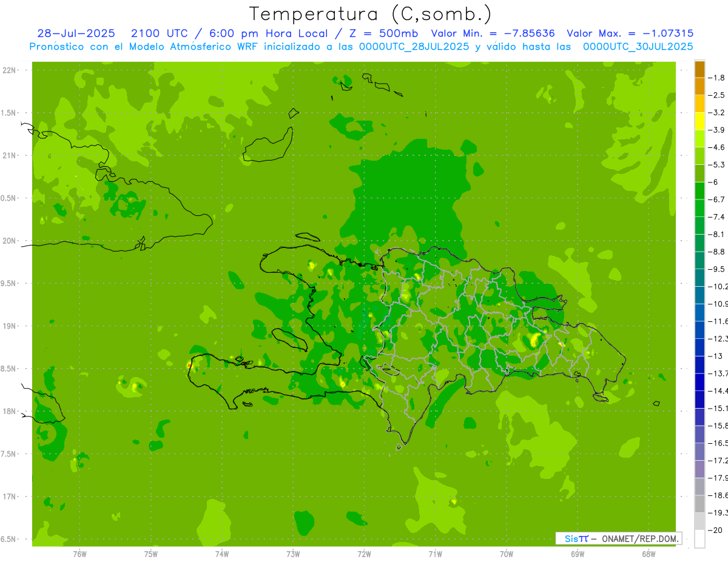The height and width of the screenshot is (562, 728).
Task: Click the 71W longitude axis label
Action: (435, 554)
